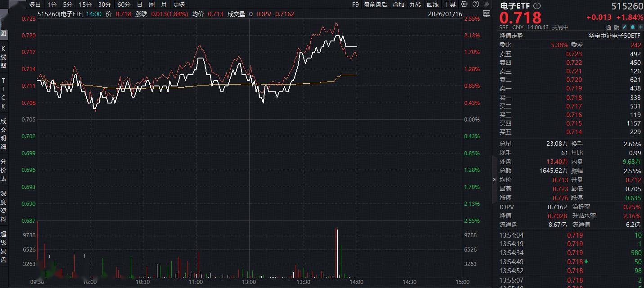644x288 pixels.
Task: Expand the 更多 time period list
Action: tap(179, 4)
